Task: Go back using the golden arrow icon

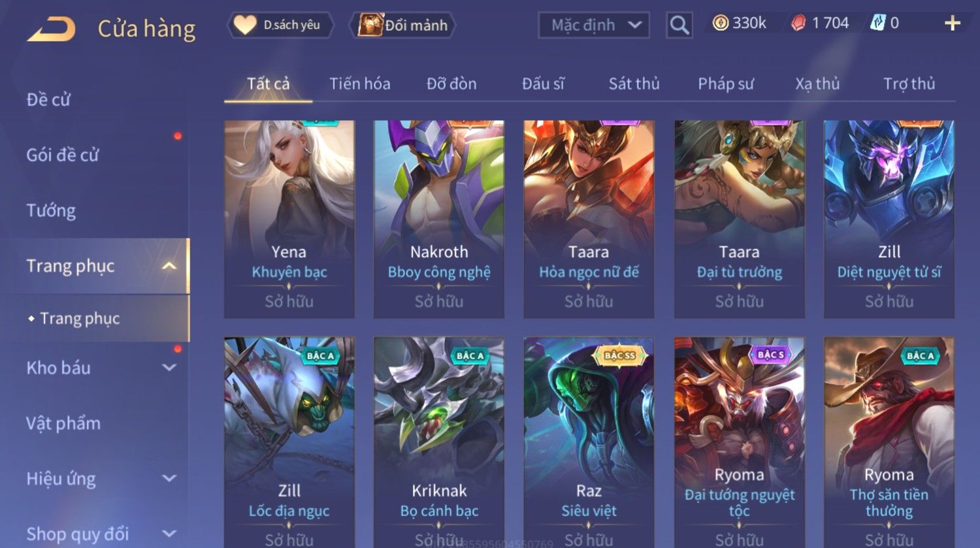Action: point(52,29)
